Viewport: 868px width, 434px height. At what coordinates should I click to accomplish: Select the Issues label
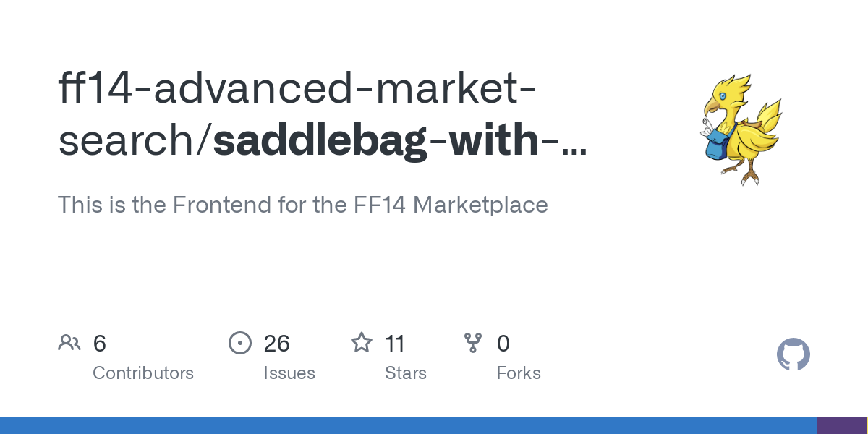(x=289, y=373)
